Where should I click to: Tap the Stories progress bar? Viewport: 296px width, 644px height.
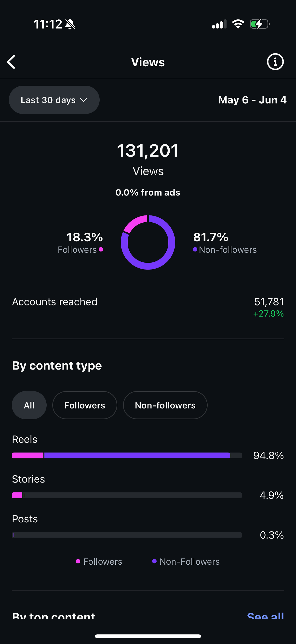127,495
